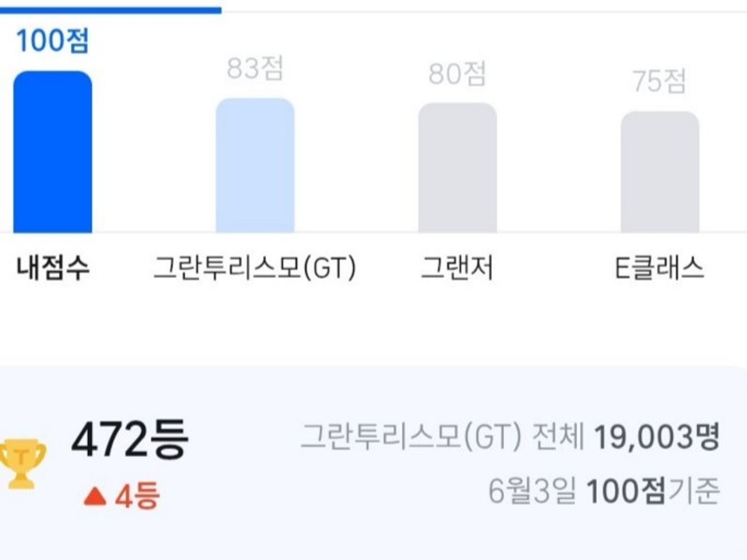The image size is (747, 560).
Task: Click the 그란투리스모(GT) axis label
Action: 255,268
